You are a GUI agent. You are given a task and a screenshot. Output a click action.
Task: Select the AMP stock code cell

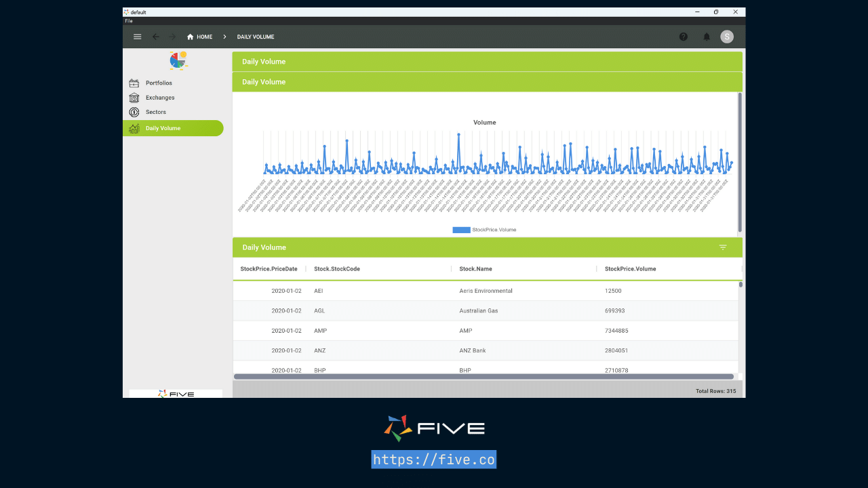click(320, 331)
